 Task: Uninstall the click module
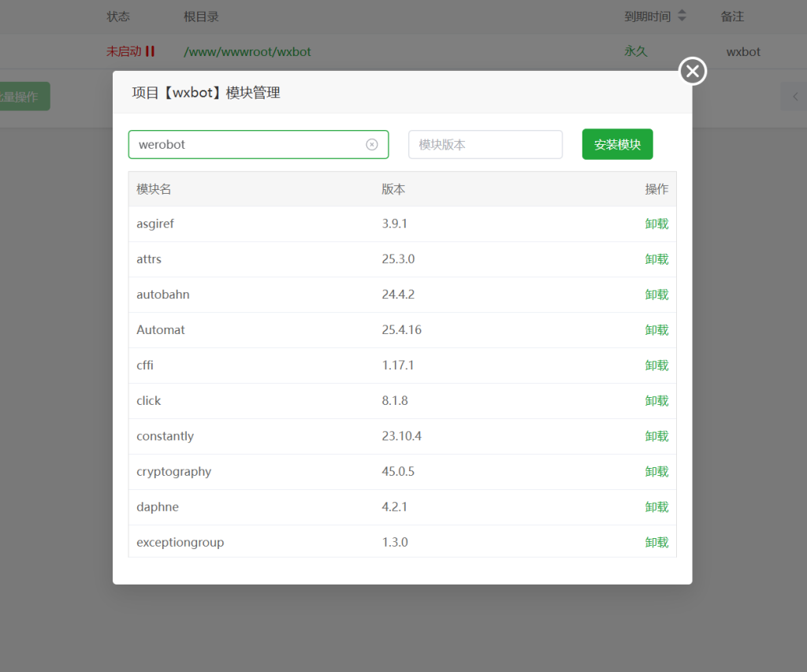pyautogui.click(x=656, y=401)
